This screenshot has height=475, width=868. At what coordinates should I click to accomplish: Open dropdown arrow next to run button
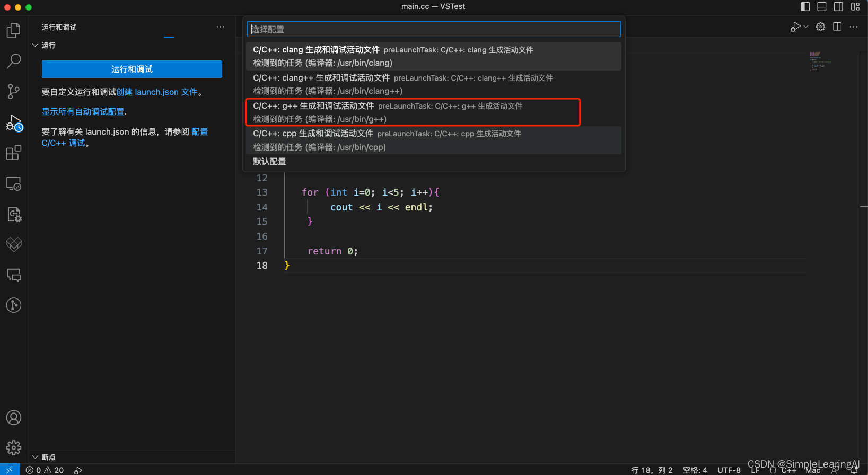(806, 27)
